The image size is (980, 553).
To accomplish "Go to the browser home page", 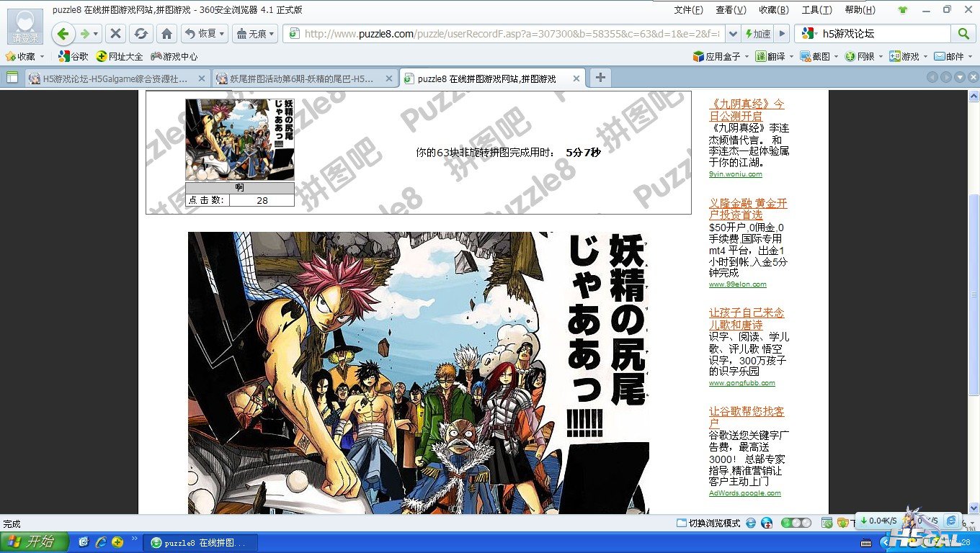I will click(x=166, y=34).
